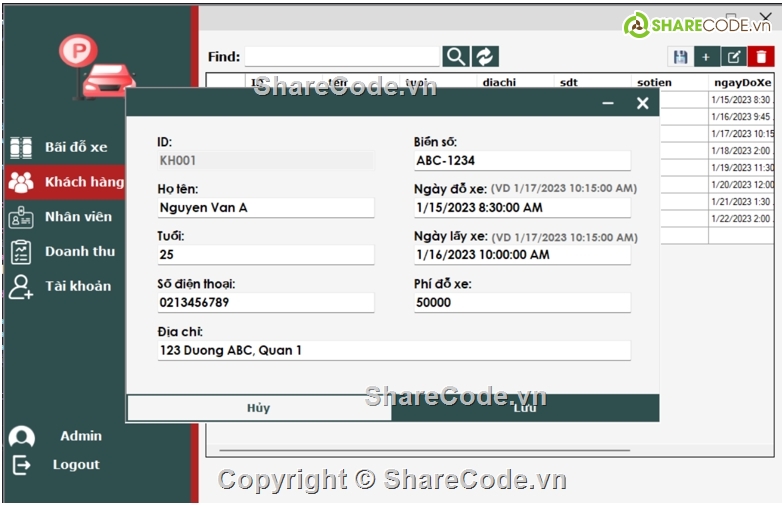The image size is (782, 505).
Task: Minimize the customer detail dialog
Action: click(x=608, y=103)
